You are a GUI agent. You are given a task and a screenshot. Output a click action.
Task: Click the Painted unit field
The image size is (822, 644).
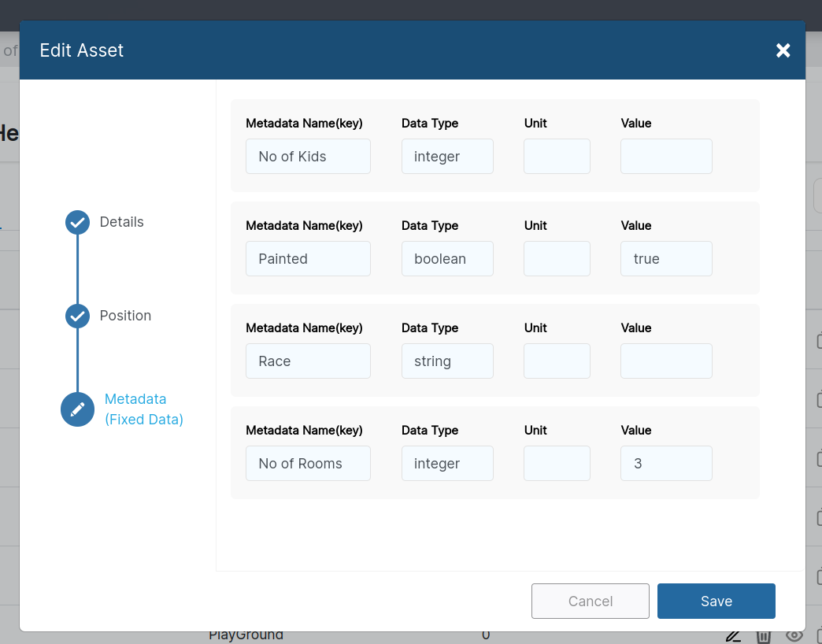click(557, 259)
